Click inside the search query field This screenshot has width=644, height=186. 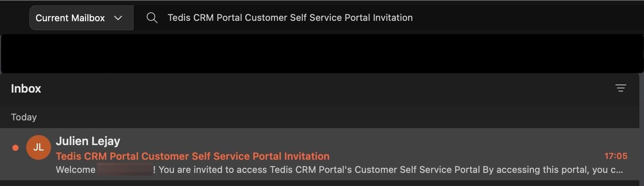290,18
